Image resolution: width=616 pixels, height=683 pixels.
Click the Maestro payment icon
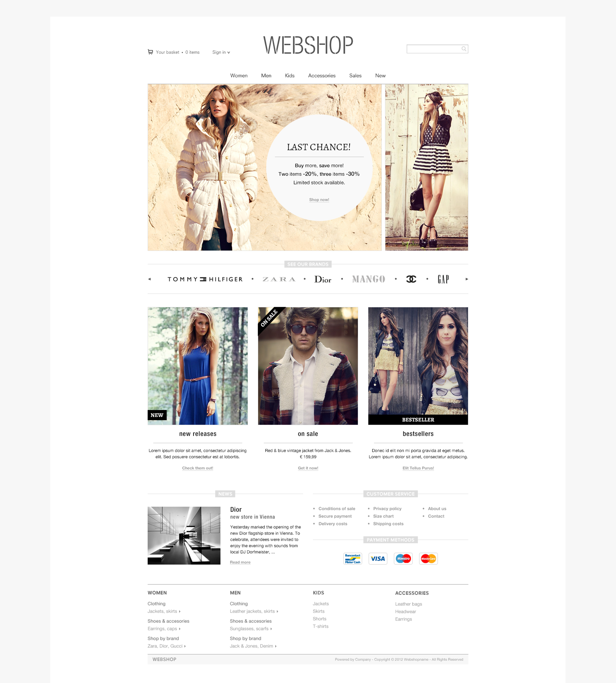(404, 558)
